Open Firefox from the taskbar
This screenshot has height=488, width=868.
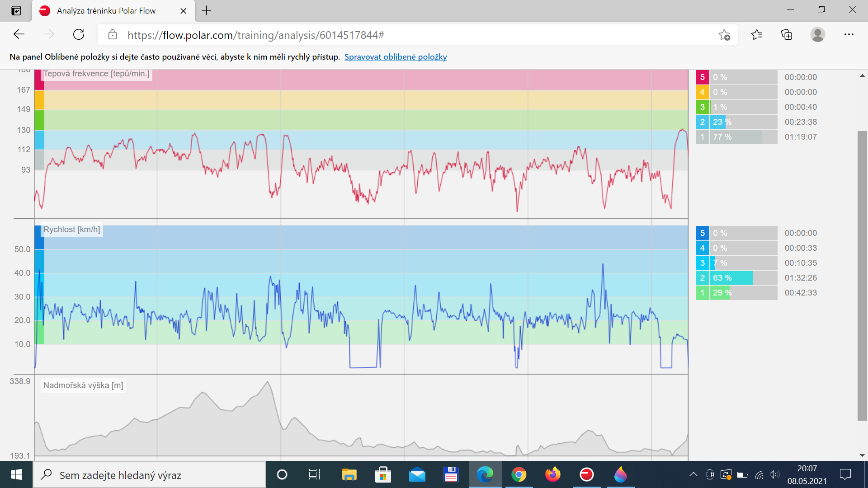(552, 474)
